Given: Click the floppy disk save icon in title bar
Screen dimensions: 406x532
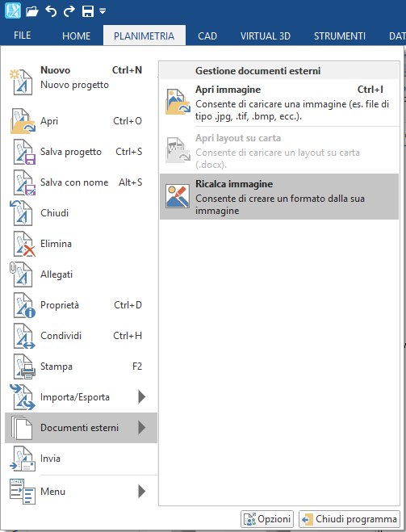Looking at the screenshot, I should [x=88, y=11].
